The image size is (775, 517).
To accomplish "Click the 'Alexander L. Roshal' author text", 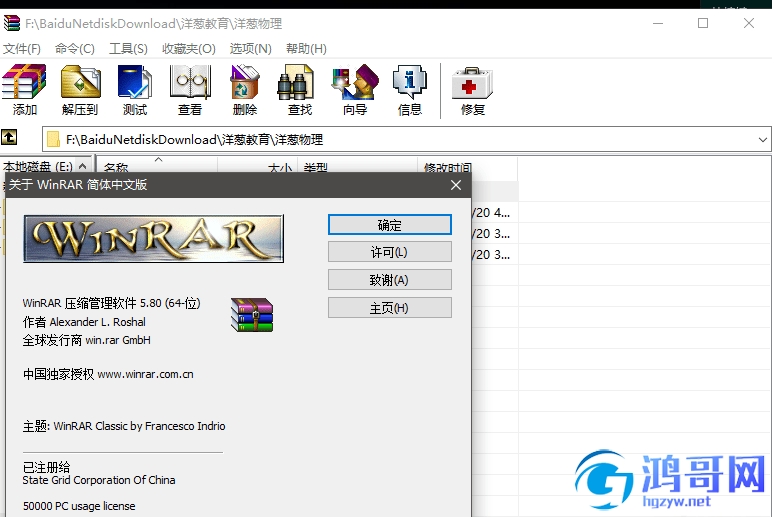I will [98, 322].
